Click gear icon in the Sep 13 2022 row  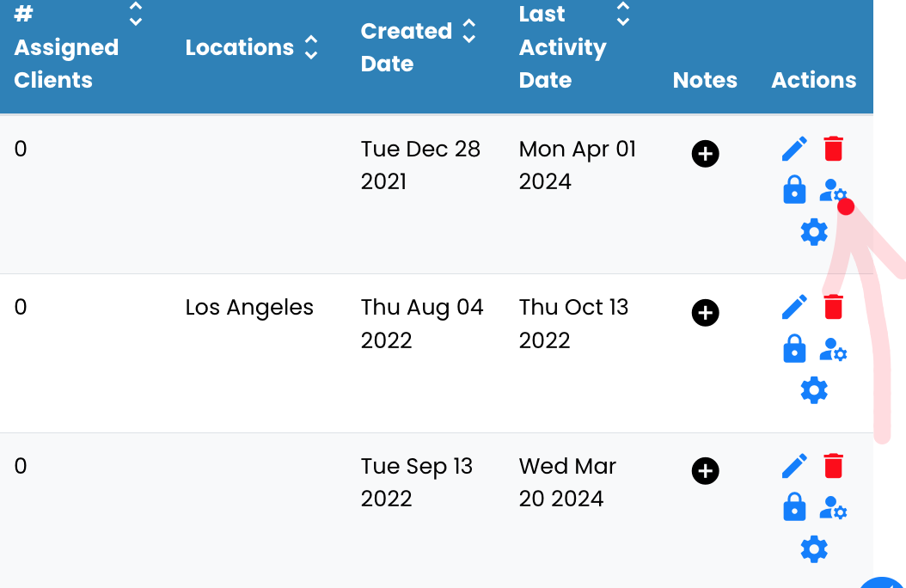[x=814, y=548]
